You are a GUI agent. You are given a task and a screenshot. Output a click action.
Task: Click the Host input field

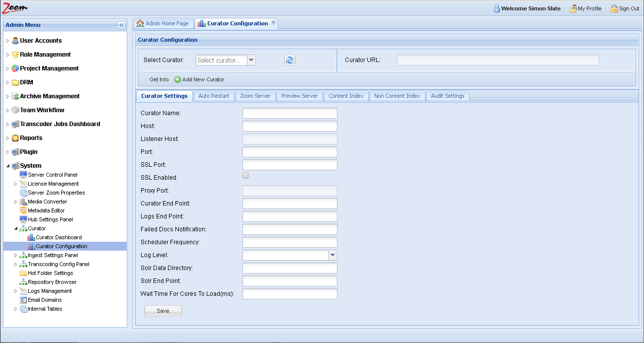click(290, 126)
